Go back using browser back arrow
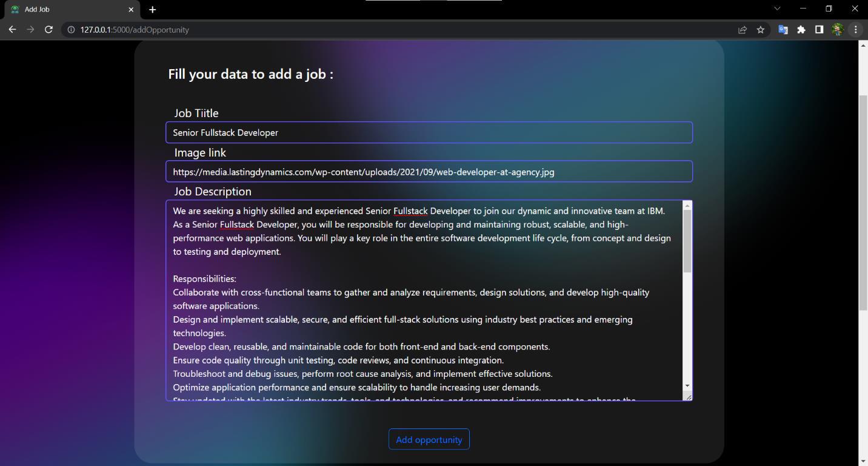 point(12,29)
